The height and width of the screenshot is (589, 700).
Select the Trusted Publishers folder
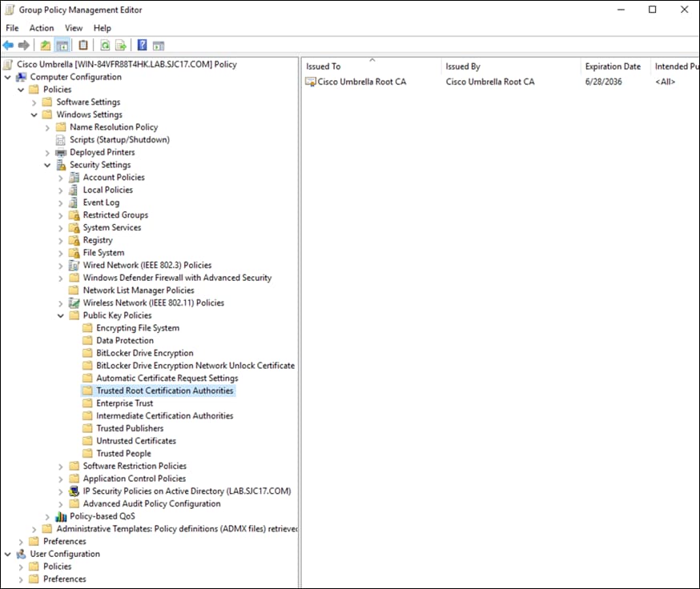click(x=130, y=428)
